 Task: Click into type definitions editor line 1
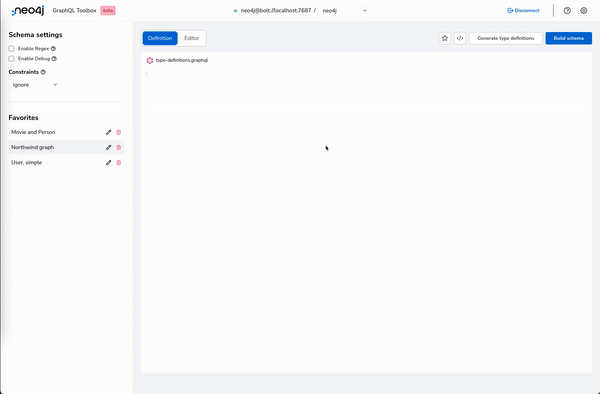click(367, 74)
